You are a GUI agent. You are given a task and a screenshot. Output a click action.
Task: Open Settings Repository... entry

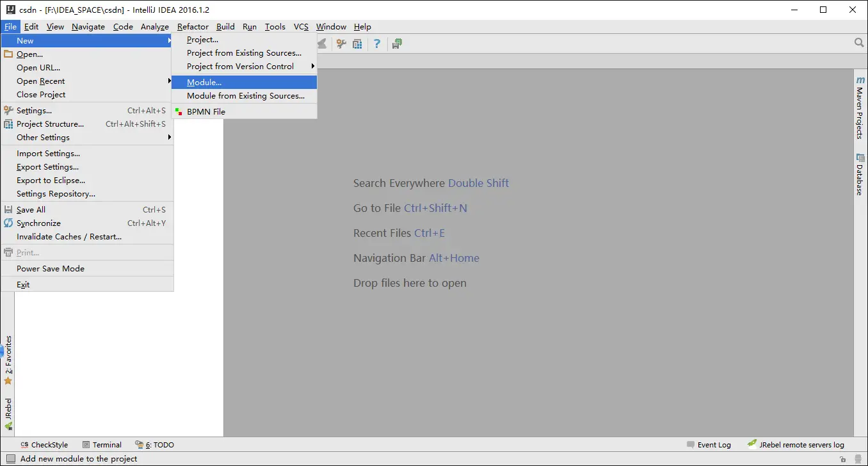click(x=87, y=194)
